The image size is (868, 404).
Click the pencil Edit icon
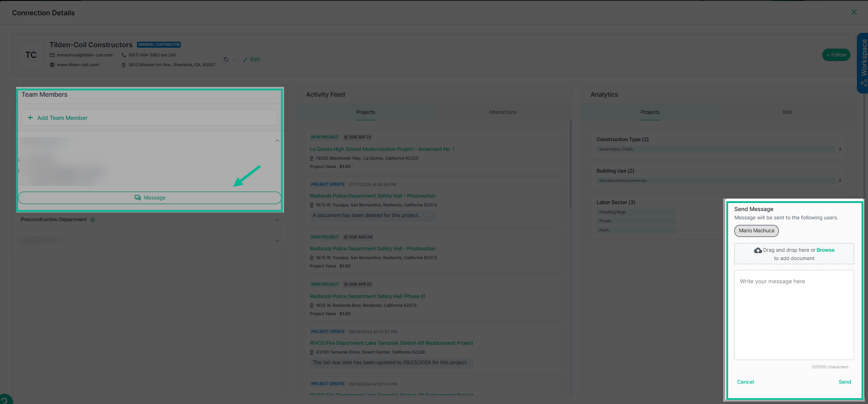245,60
